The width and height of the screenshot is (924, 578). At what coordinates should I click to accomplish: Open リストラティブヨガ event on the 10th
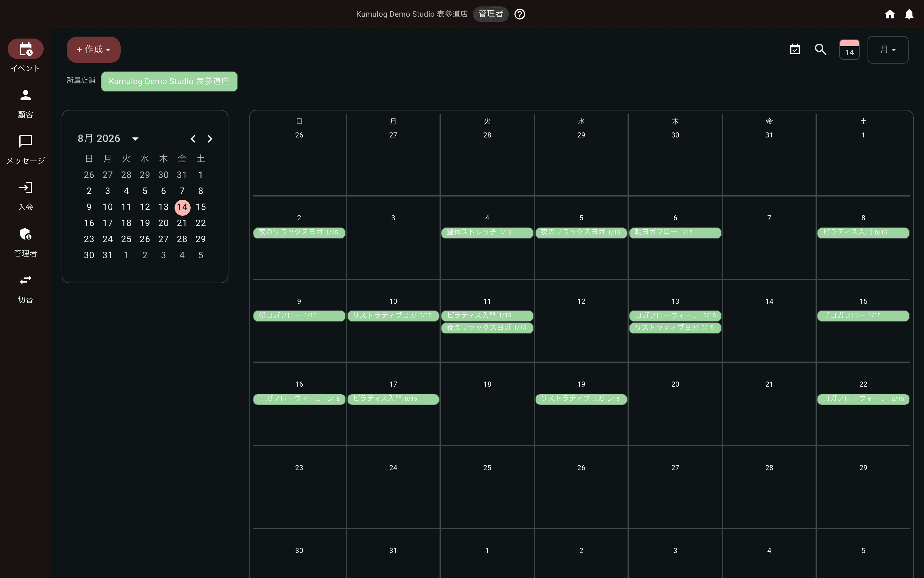[x=393, y=316]
